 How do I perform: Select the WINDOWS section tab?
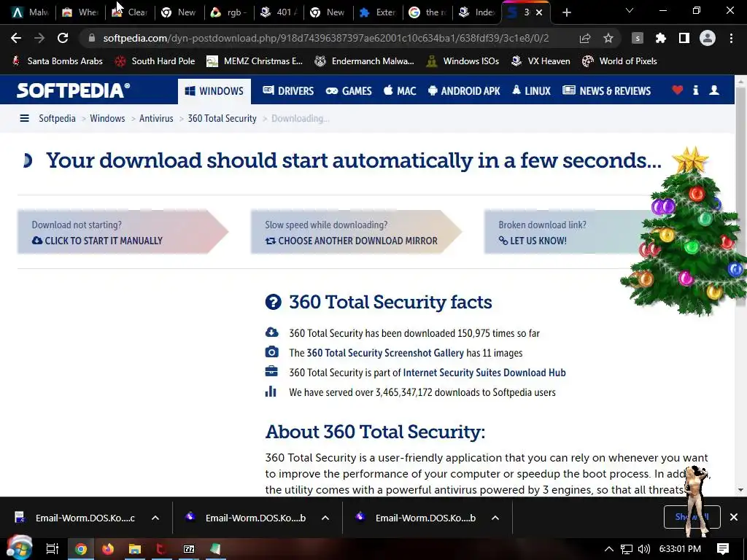[x=214, y=91]
